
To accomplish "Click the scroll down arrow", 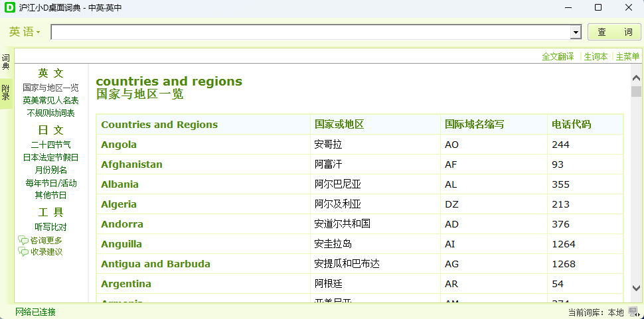I will click(636, 288).
